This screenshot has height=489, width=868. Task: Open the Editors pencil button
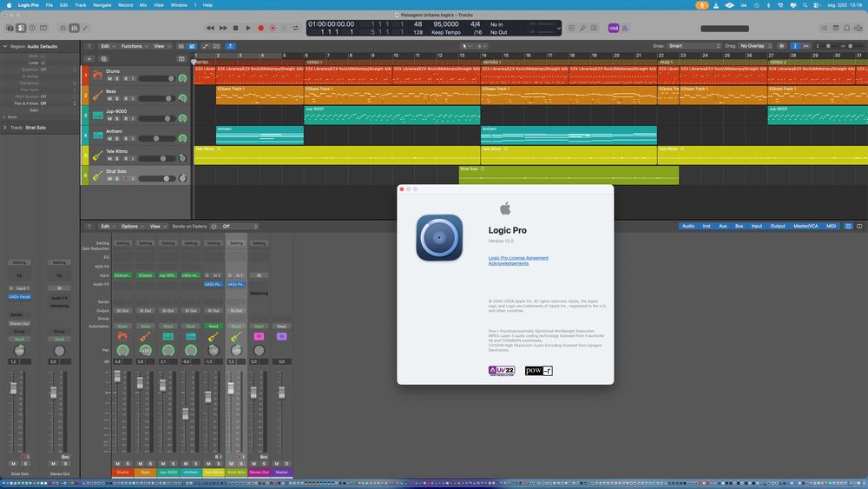[x=85, y=29]
